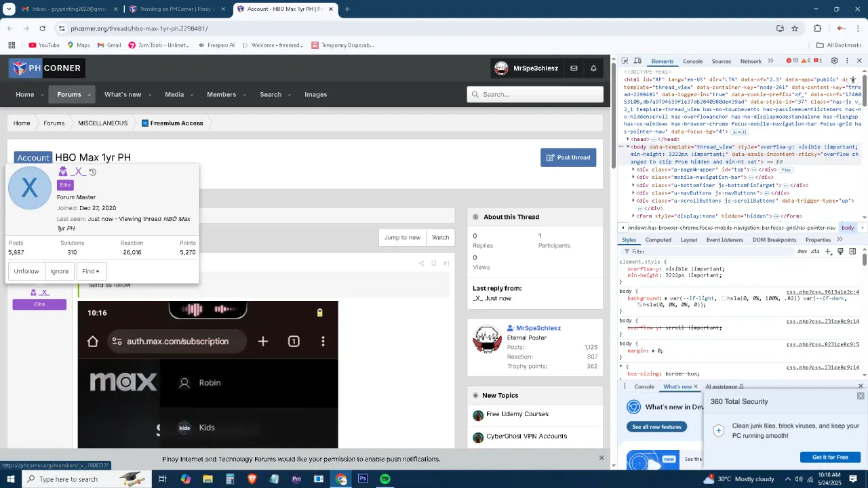
Task: Open the Free Udemy Courses topic link
Action: tap(517, 414)
